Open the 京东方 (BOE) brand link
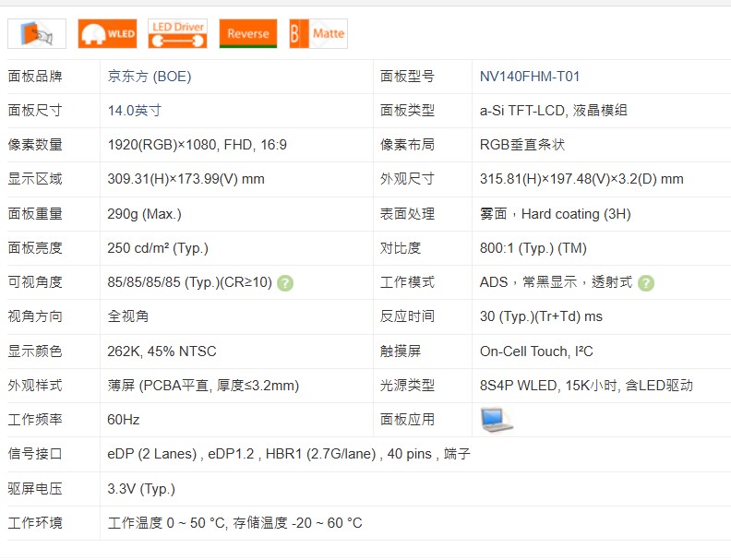Viewport: 731px width, 560px height. click(x=150, y=77)
